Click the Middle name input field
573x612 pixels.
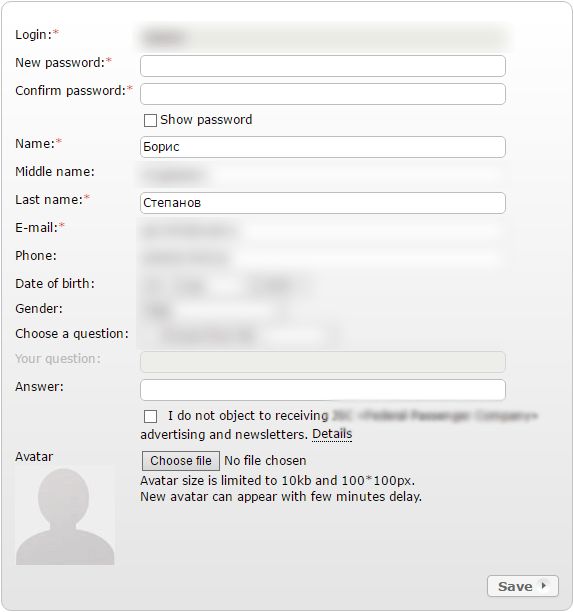[x=323, y=175]
